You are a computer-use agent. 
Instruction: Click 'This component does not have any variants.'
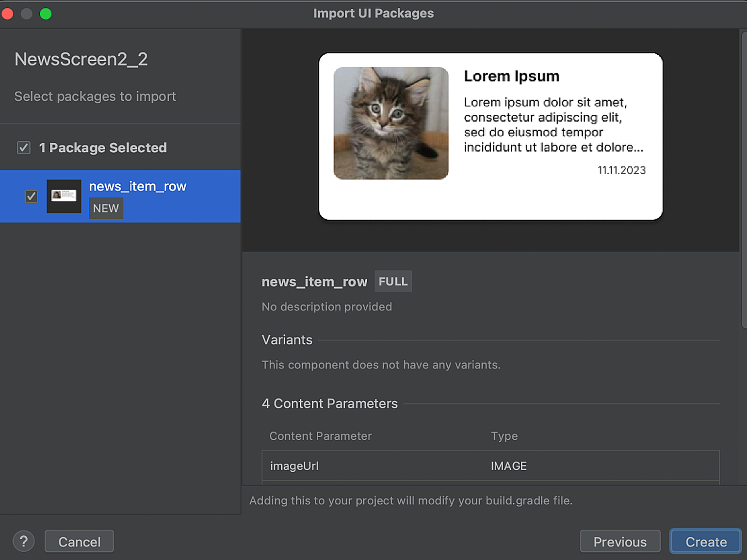(x=381, y=365)
